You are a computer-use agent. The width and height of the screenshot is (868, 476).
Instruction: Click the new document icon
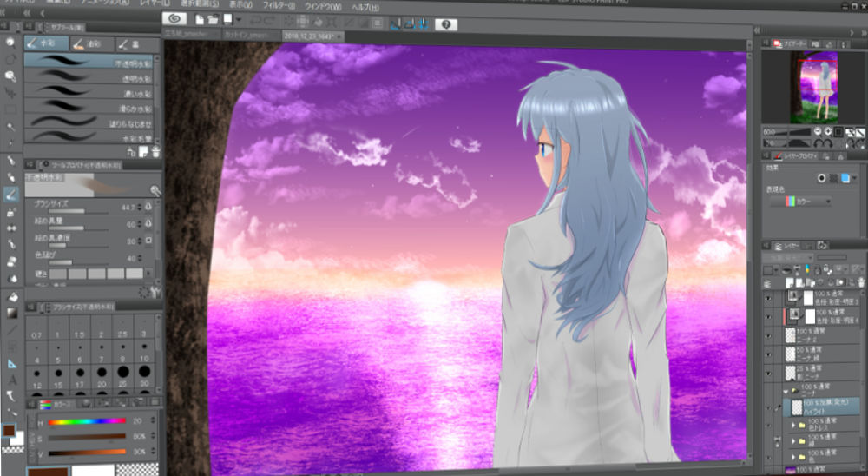pos(200,19)
